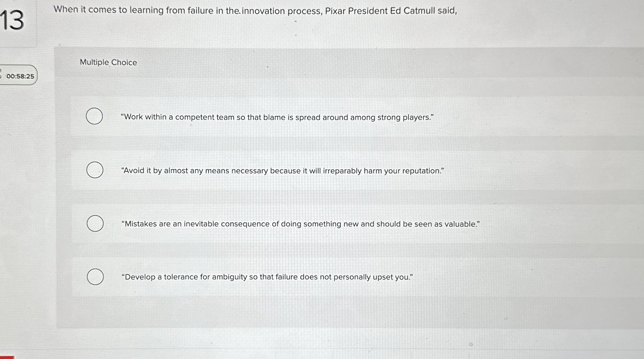Click the timer showing 00:58:25

(x=20, y=76)
